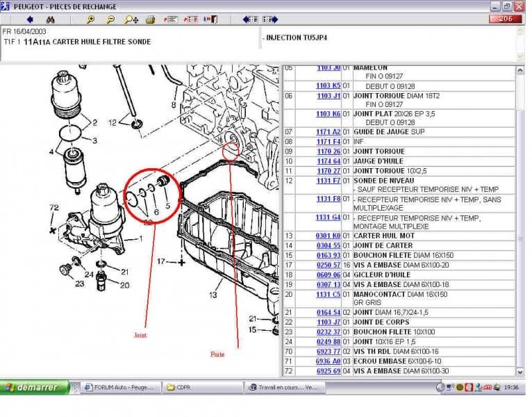Viewport: 532px width, 417px height.
Task: Show hidden system tray icons
Action: [440, 387]
